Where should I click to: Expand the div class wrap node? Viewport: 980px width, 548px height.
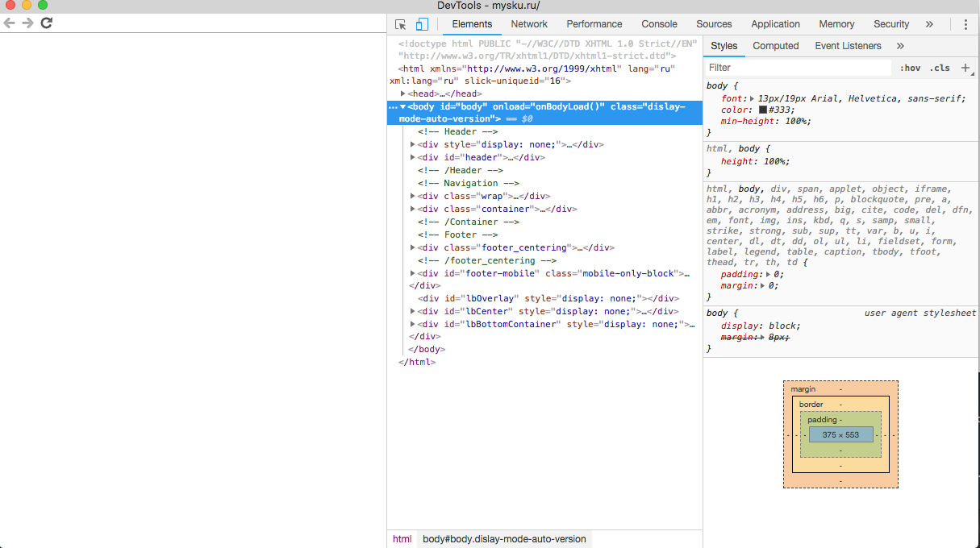(413, 197)
